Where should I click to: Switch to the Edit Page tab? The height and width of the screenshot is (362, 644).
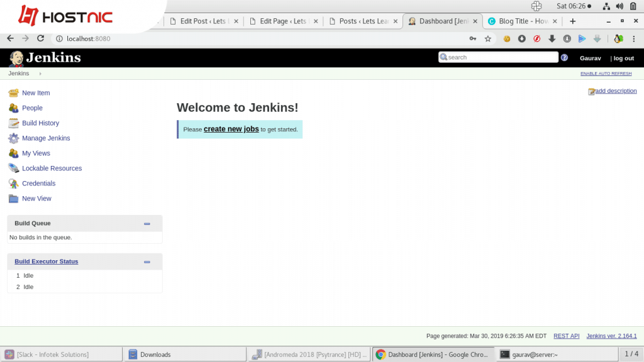[x=282, y=21]
